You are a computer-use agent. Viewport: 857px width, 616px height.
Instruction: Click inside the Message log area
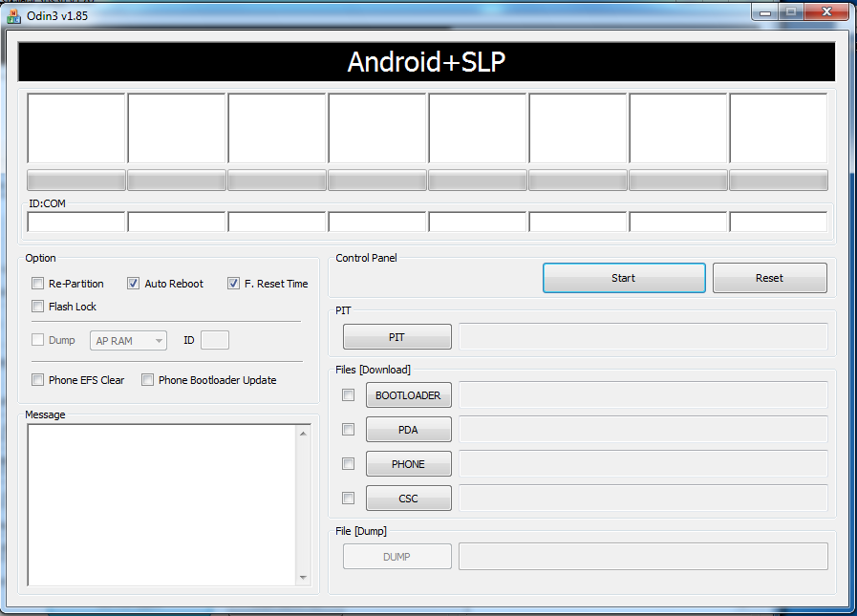coord(161,505)
